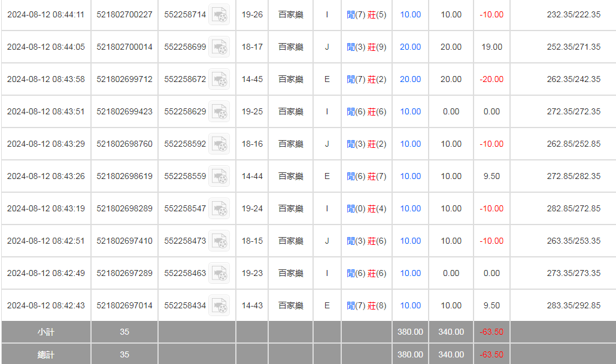
Task: Select 閒(7) result link in the top row
Action: [355, 14]
